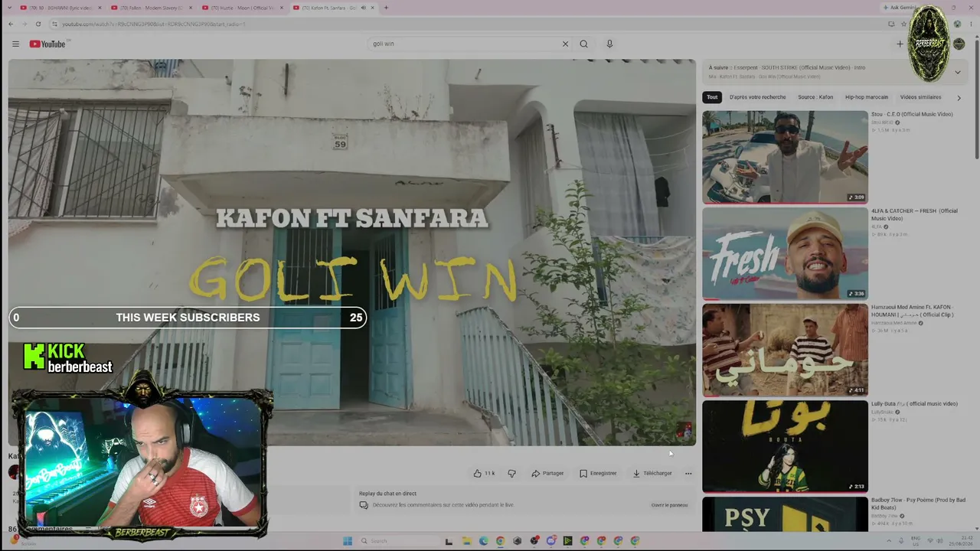Viewport: 980px width, 551px height.
Task: Switch to the Hustle - Moon tab
Action: coord(243,8)
